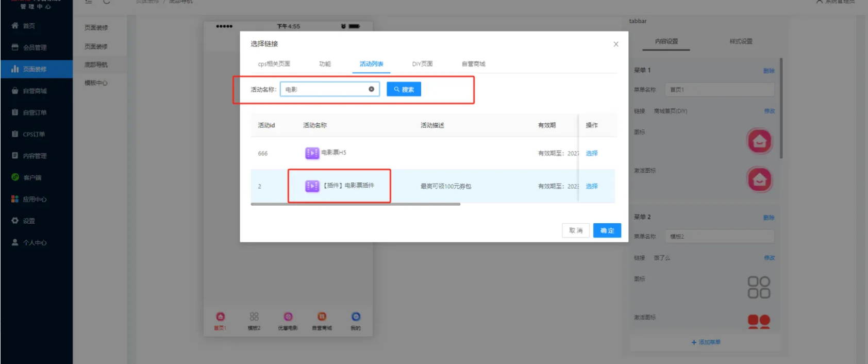Click the clear icon in 活动名称 field
Viewport: 868px width, 364px height.
point(371,89)
